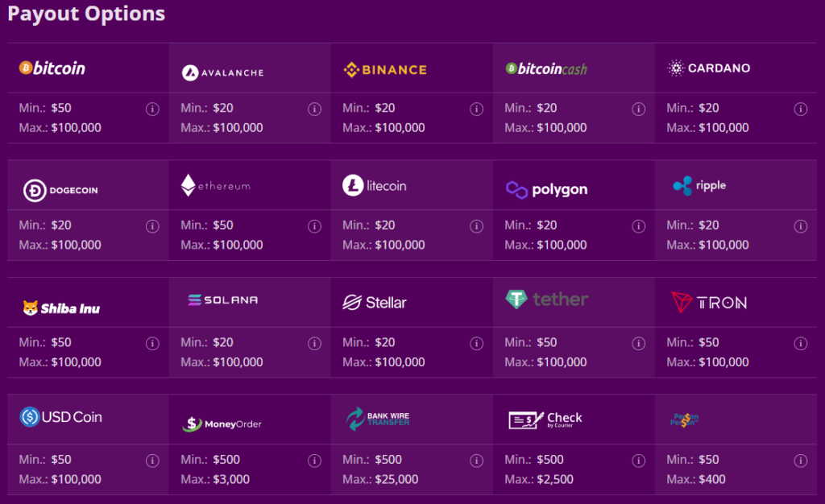This screenshot has height=504, width=825.
Task: Click Cardano's Max. $100,000 text
Action: click(x=707, y=128)
